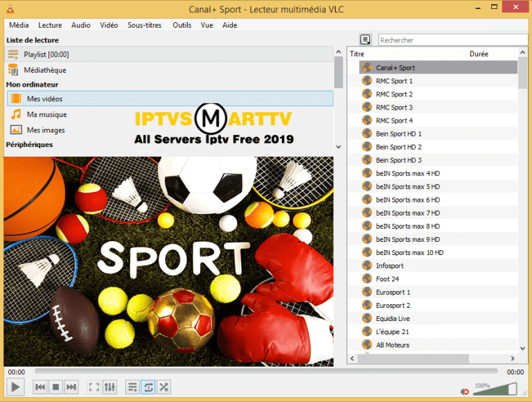Image resolution: width=532 pixels, height=402 pixels.
Task: Toggle the playlist view button
Action: point(133,387)
